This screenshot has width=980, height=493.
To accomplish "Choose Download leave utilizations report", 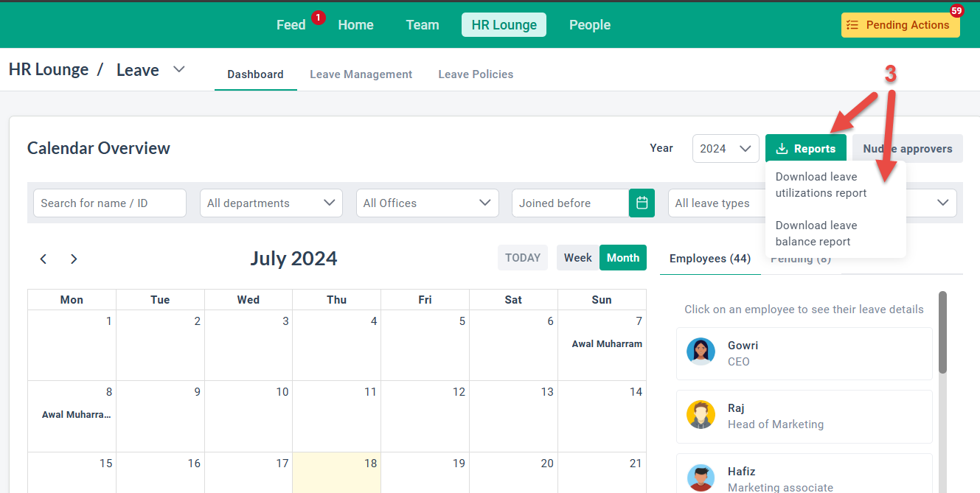I will 821,185.
